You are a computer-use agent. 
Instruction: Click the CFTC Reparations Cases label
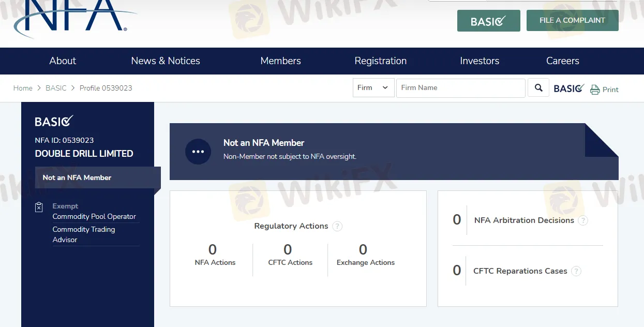(x=520, y=271)
